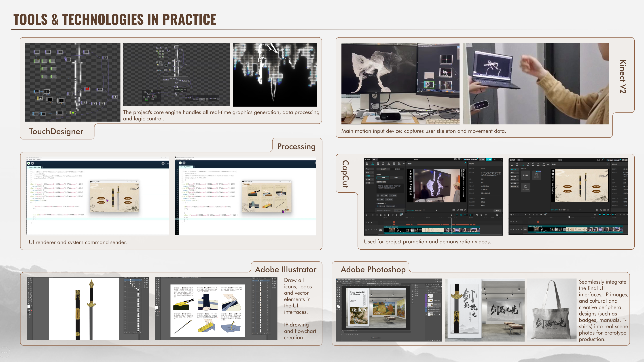The width and height of the screenshot is (644, 362).
Task: Select sketch_240414a tab in right Processing window
Action: (x=186, y=167)
